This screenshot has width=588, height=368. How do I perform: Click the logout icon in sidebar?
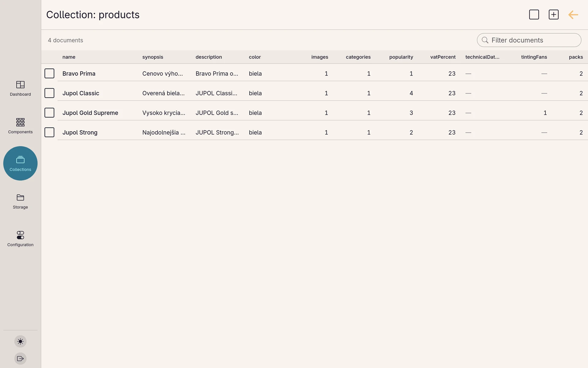coord(21,358)
